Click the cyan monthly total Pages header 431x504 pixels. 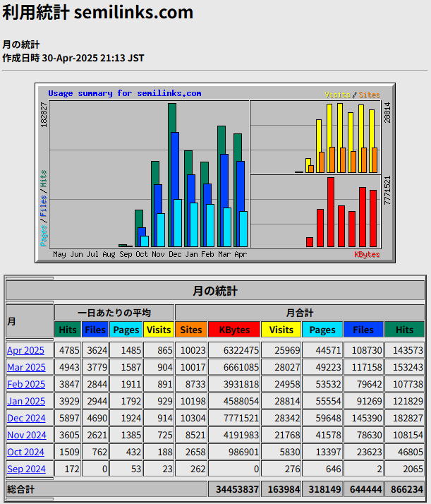tap(322, 330)
